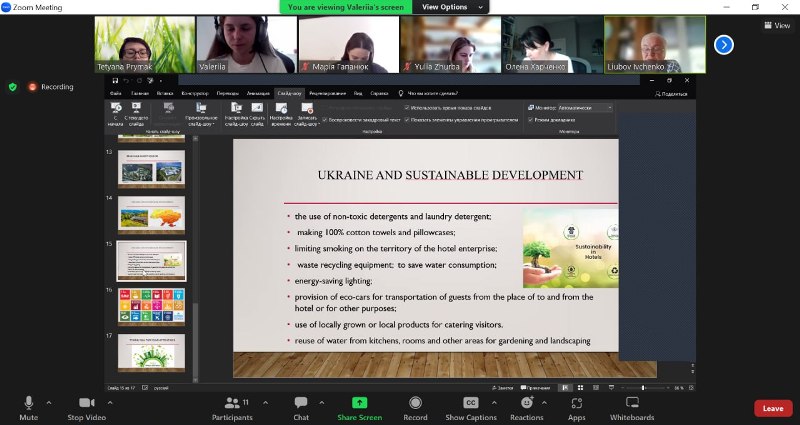Open Zoom Apps
Image resolution: width=800 pixels, height=425 pixels.
[577, 403]
